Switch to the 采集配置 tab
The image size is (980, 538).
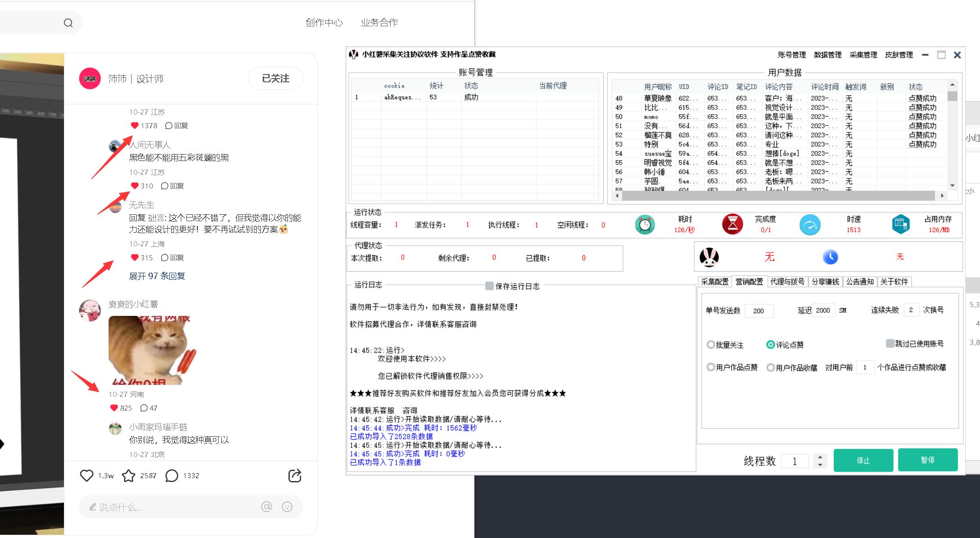pos(715,282)
